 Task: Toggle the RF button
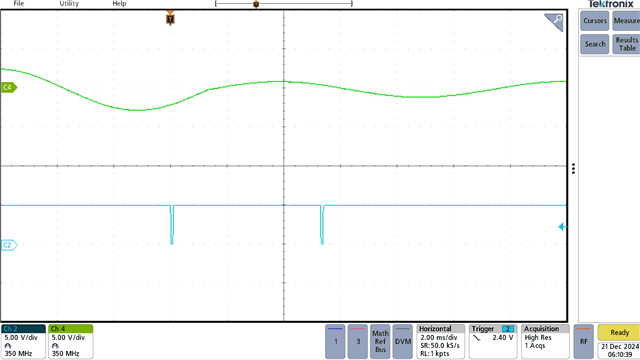coord(584,342)
